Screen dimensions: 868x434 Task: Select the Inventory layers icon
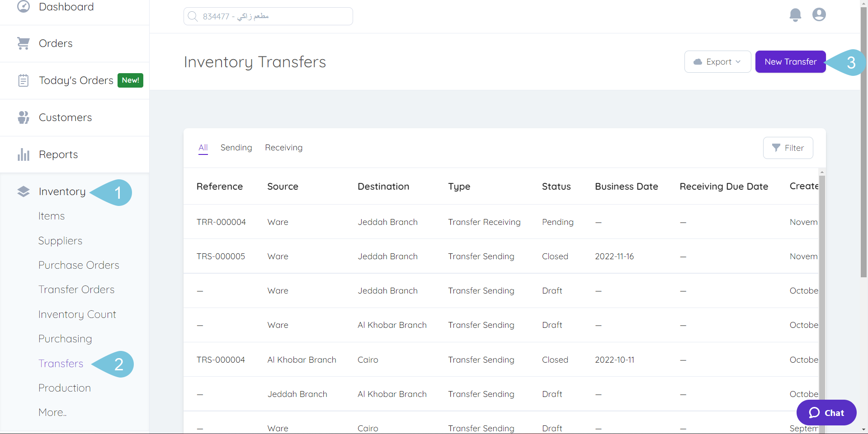pyautogui.click(x=24, y=191)
